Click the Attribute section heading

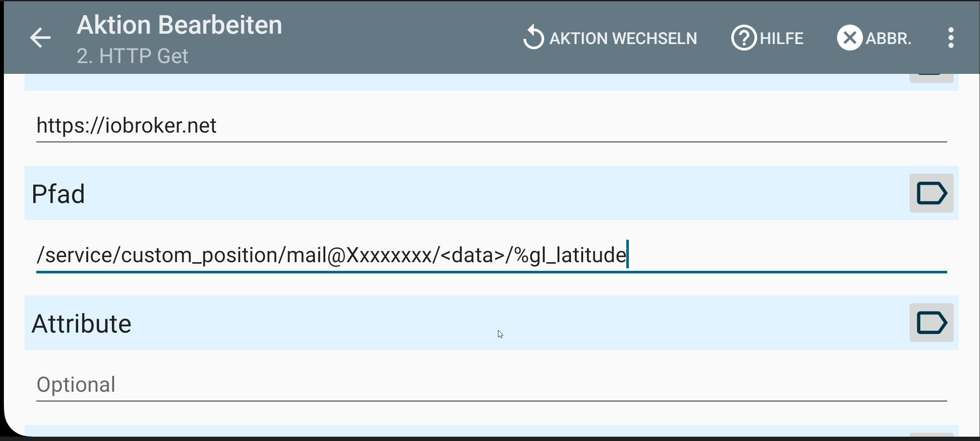[82, 324]
